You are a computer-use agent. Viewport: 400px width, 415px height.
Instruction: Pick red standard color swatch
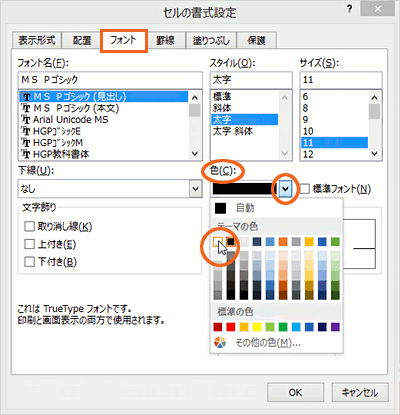pos(231,327)
